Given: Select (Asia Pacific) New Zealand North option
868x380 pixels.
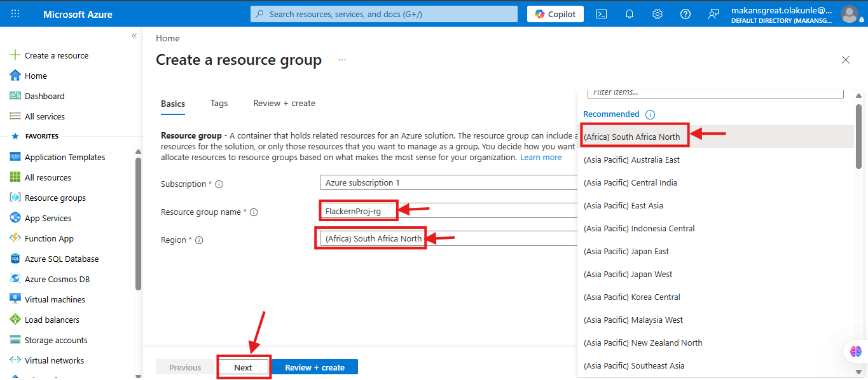Looking at the screenshot, I should (x=715, y=343).
